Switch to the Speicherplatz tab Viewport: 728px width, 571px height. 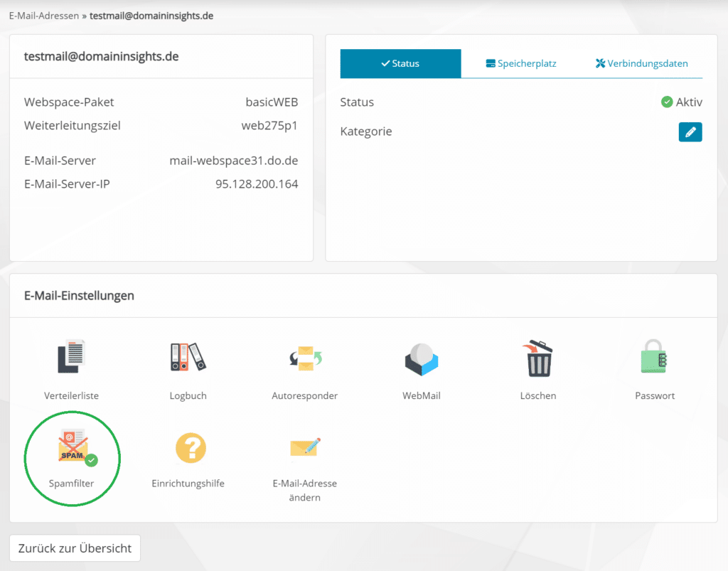521,63
